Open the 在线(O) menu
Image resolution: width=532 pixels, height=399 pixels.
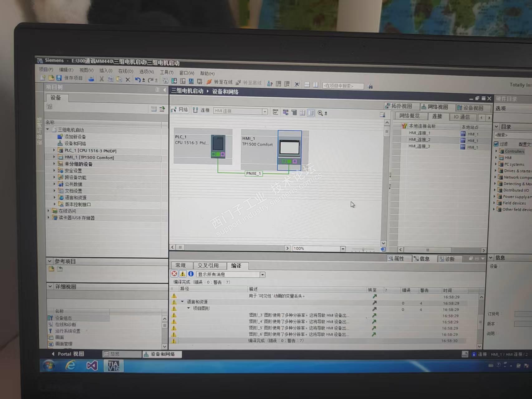(126, 71)
